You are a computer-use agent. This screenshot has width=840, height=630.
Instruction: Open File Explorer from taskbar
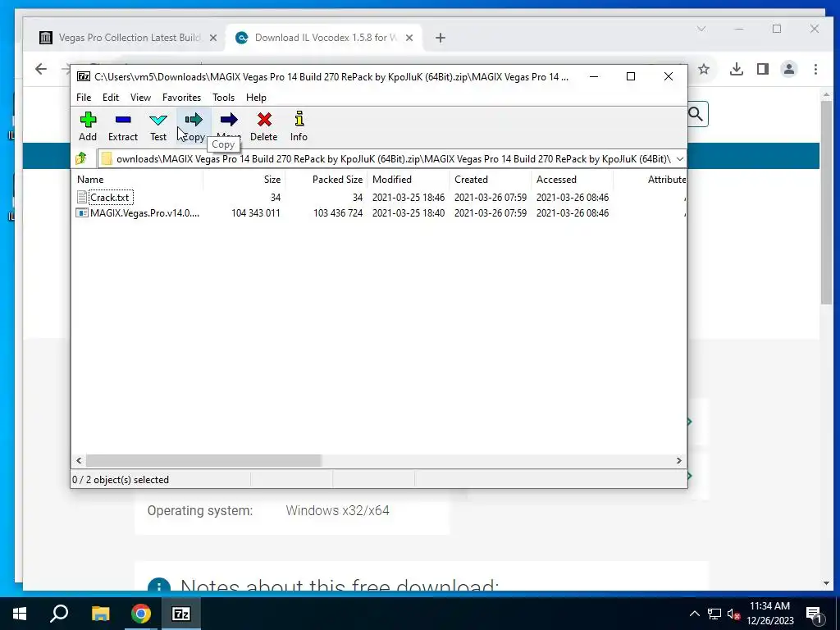tap(100, 614)
